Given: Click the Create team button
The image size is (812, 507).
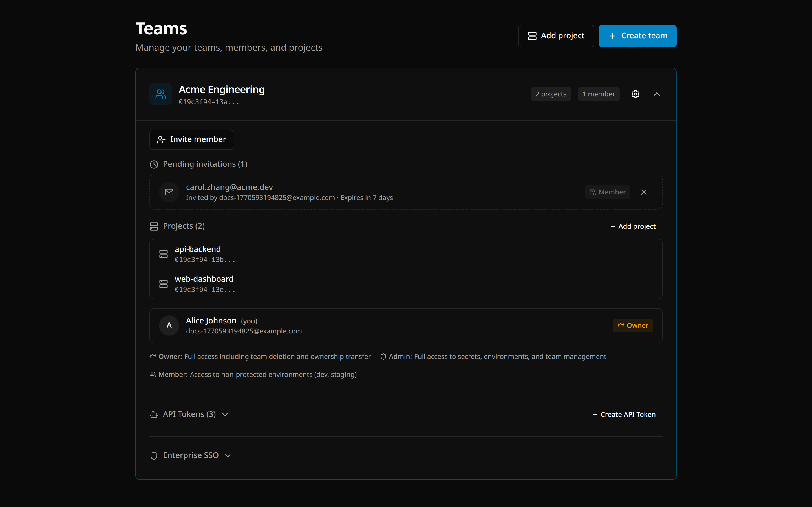Looking at the screenshot, I should click(637, 35).
